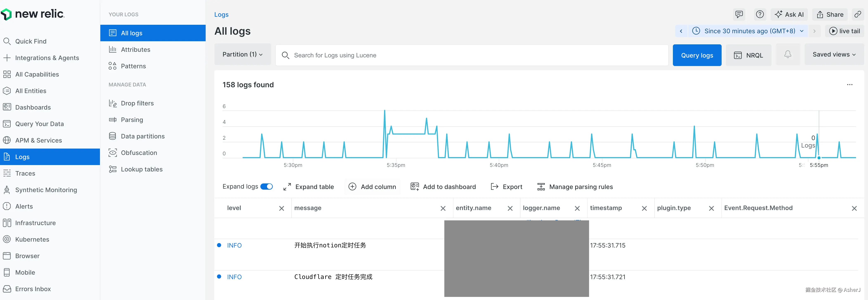Click the alert bell icon
868x300 pixels.
787,54
